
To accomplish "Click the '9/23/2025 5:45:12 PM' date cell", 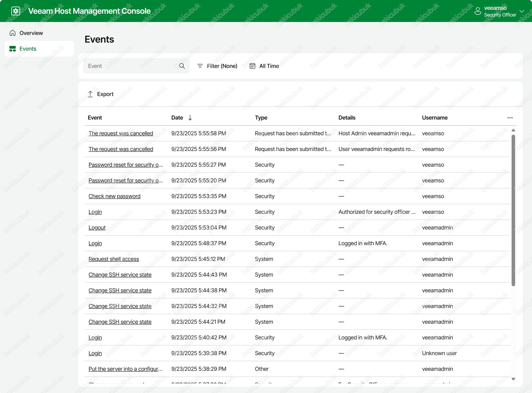I will pos(198,259).
